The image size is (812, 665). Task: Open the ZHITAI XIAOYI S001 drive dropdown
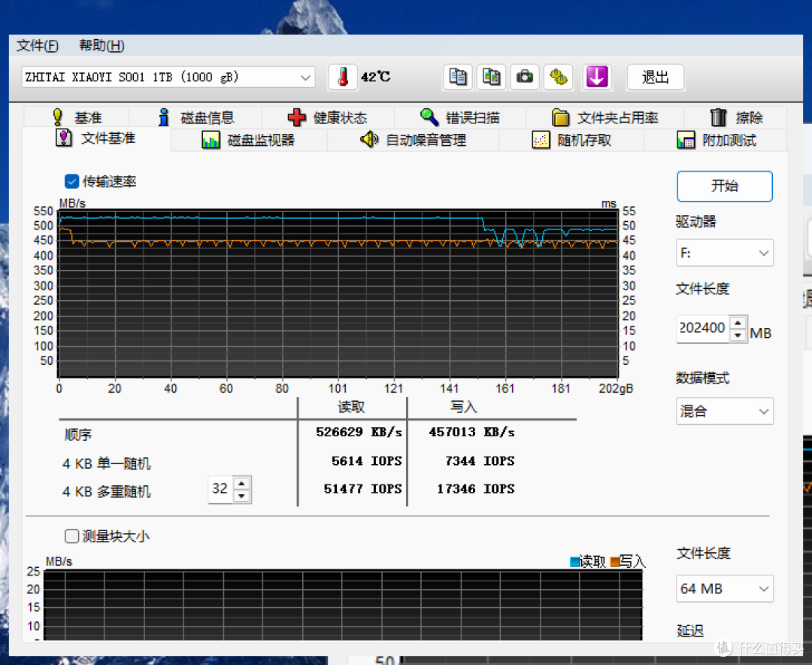[168, 77]
